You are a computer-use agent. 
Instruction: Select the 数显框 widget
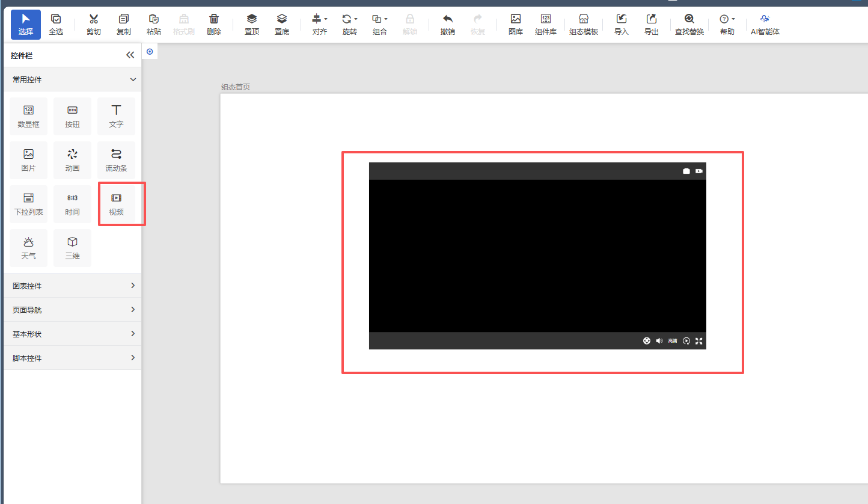tap(28, 117)
